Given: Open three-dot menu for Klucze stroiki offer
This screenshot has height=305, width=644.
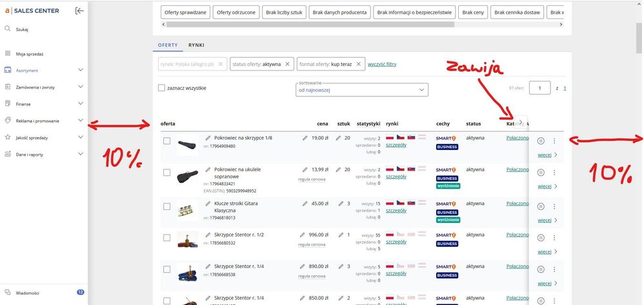Looking at the screenshot, I should 554,206.
